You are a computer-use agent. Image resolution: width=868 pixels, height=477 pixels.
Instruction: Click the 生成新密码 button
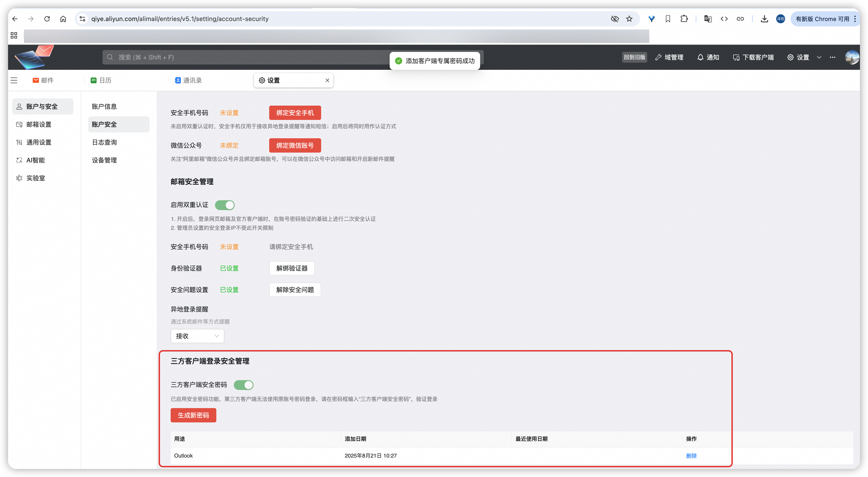[193, 415]
